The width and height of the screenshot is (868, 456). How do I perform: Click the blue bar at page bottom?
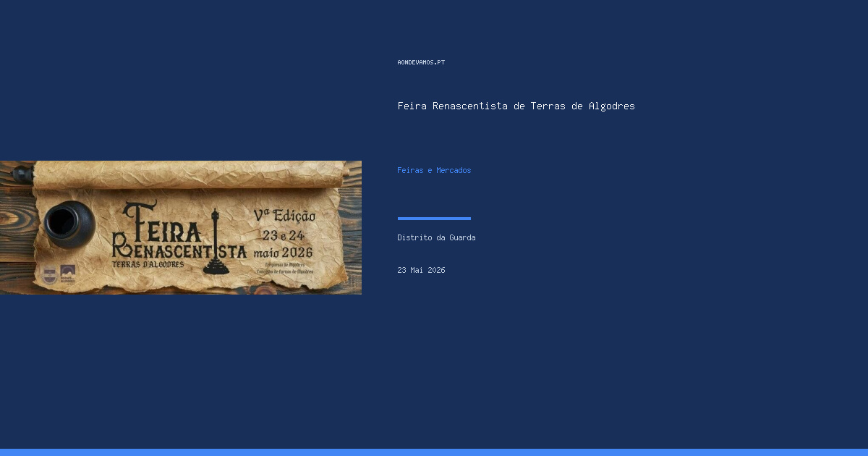[434, 452]
